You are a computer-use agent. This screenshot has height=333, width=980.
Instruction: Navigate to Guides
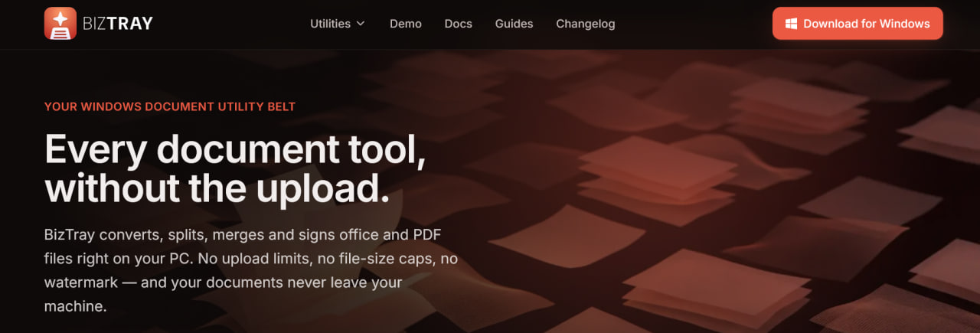pyautogui.click(x=514, y=24)
